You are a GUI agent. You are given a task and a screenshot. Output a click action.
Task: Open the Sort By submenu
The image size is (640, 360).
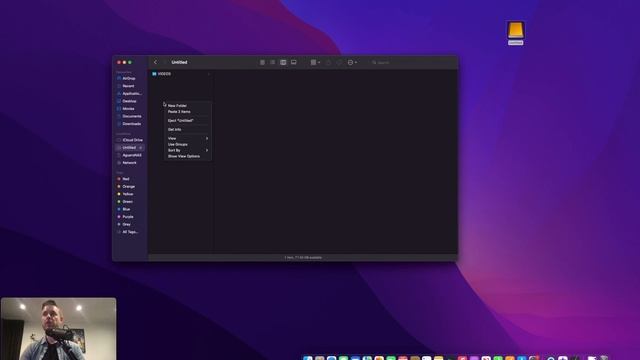coord(188,150)
